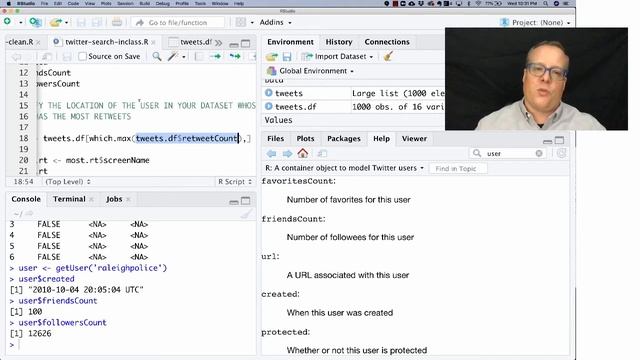Open the R Script file type selector
640x360 pixels.
(235, 182)
